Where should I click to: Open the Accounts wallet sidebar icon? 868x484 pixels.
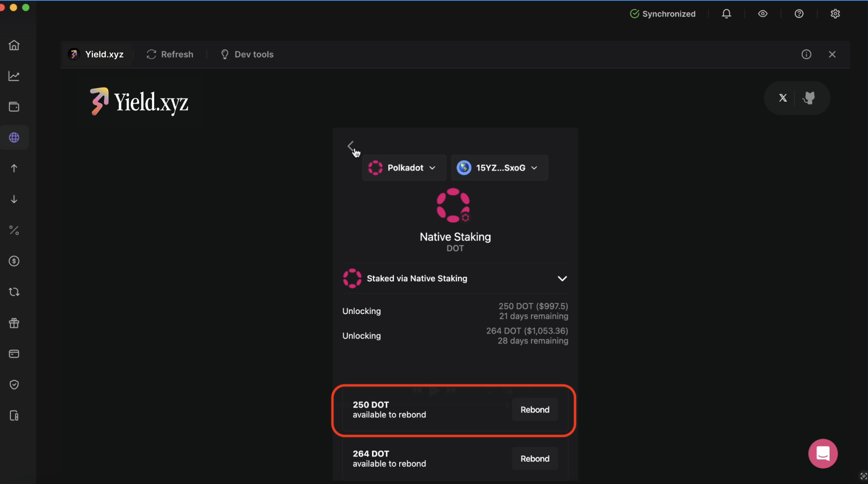[x=14, y=107]
